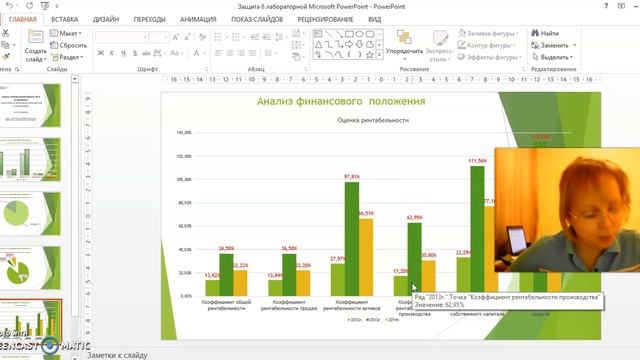Open the Раздел section dropdown
640x360 pixels.
(x=67, y=57)
